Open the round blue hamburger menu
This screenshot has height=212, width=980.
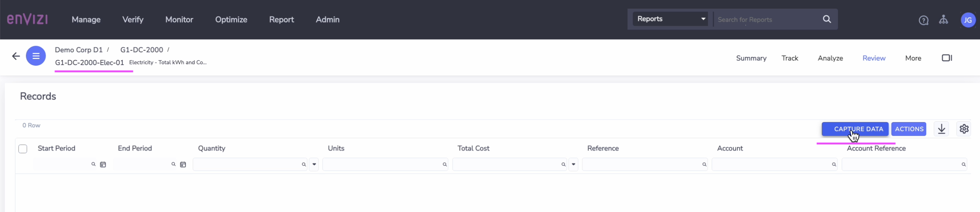36,56
